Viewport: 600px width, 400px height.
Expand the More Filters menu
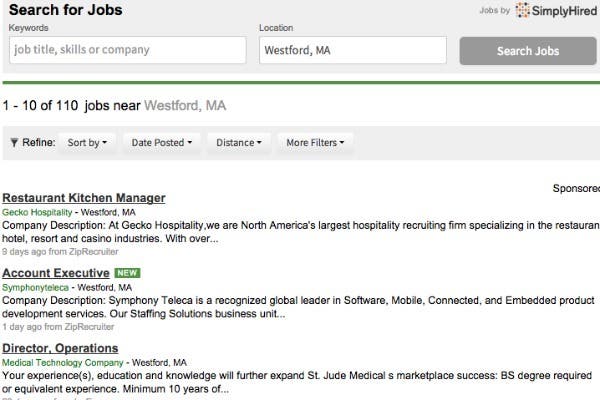[314, 143]
